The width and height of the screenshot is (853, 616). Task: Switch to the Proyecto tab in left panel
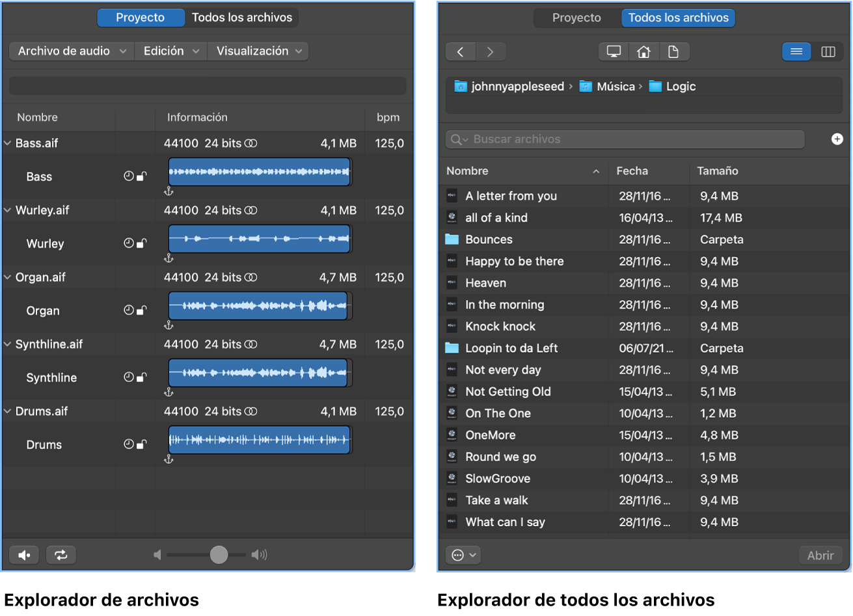tap(141, 18)
